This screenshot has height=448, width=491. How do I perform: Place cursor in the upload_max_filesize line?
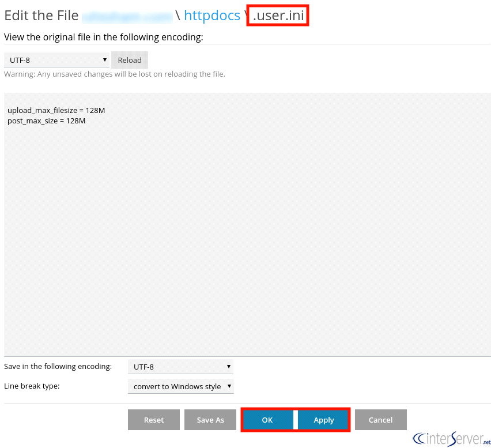tap(56, 111)
